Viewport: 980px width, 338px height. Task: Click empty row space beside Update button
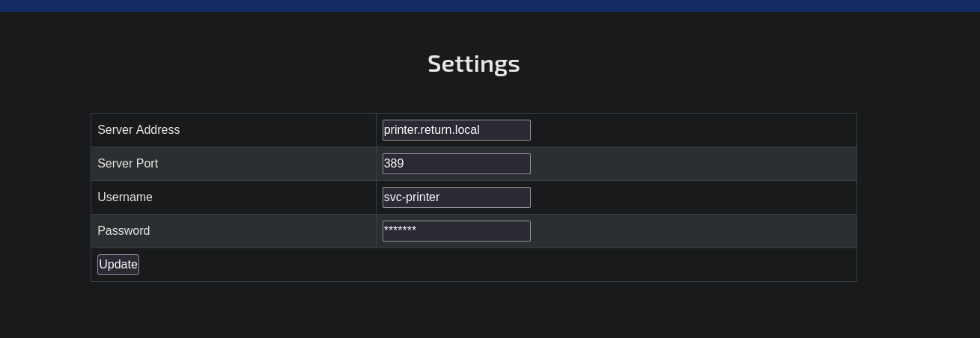click(498, 265)
